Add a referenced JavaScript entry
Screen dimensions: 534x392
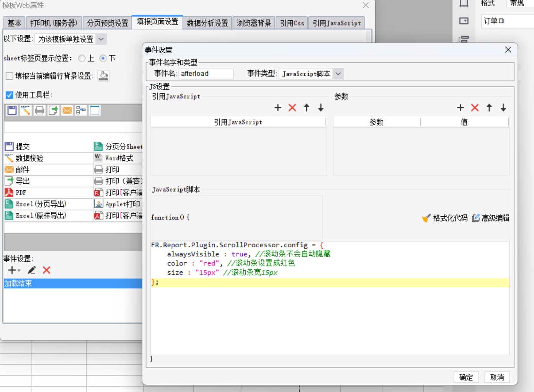click(278, 108)
